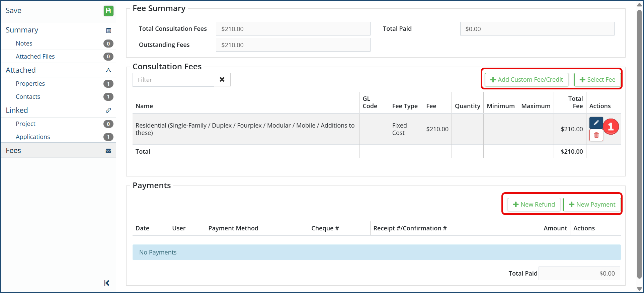Click the Summary list icon

click(108, 30)
